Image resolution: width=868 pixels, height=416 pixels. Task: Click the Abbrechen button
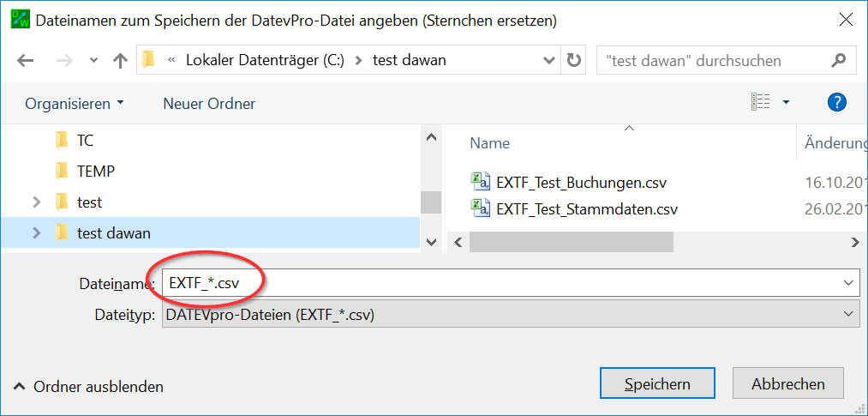click(788, 384)
